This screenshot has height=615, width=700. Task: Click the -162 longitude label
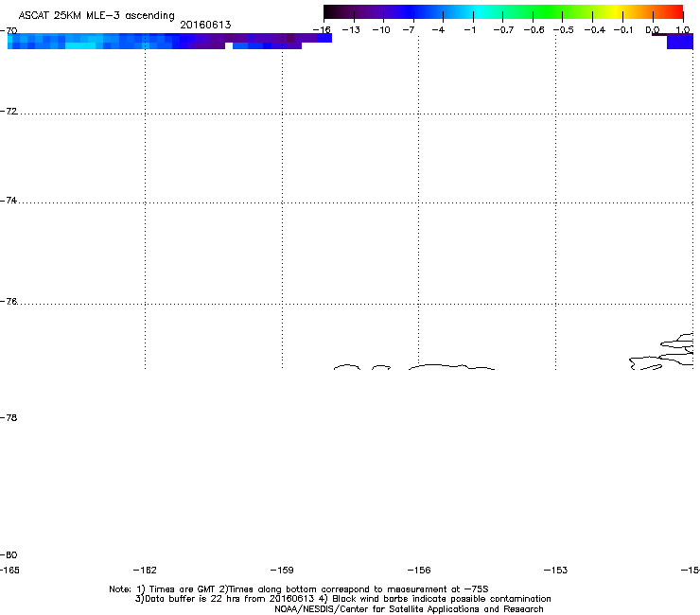tap(145, 570)
